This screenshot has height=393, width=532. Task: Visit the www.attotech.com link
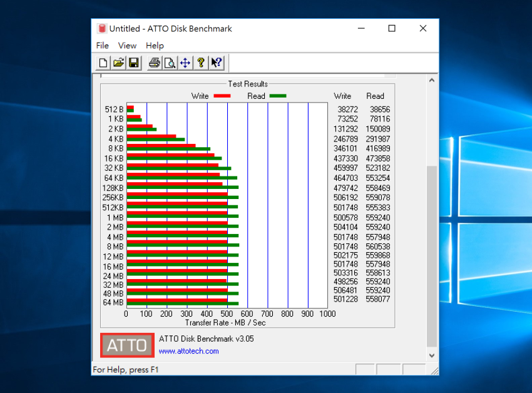(x=188, y=351)
